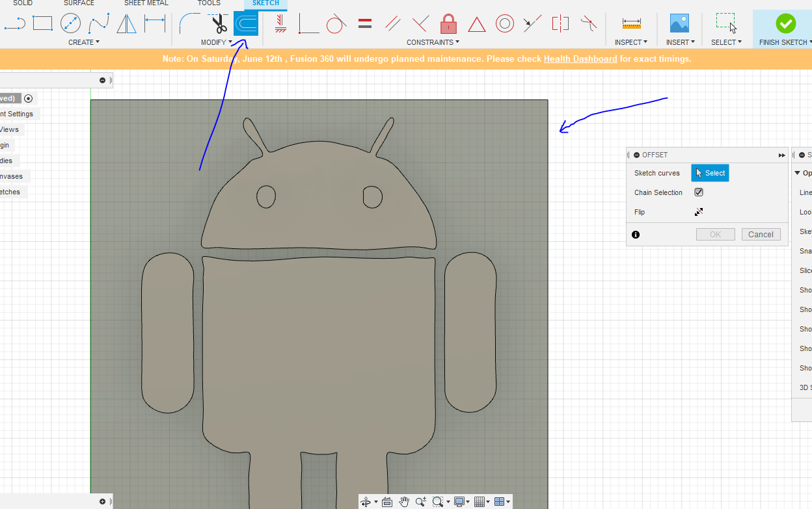Toggle the active component radio button
Image resolution: width=812 pixels, height=509 pixels.
(x=28, y=98)
